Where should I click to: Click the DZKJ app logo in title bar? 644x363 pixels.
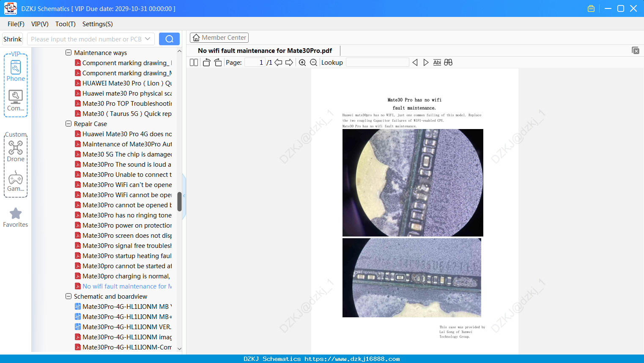(11, 8)
